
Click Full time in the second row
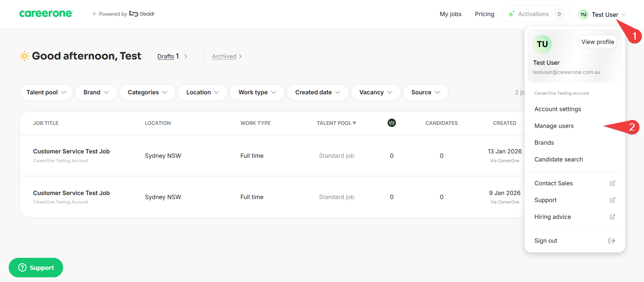click(252, 197)
